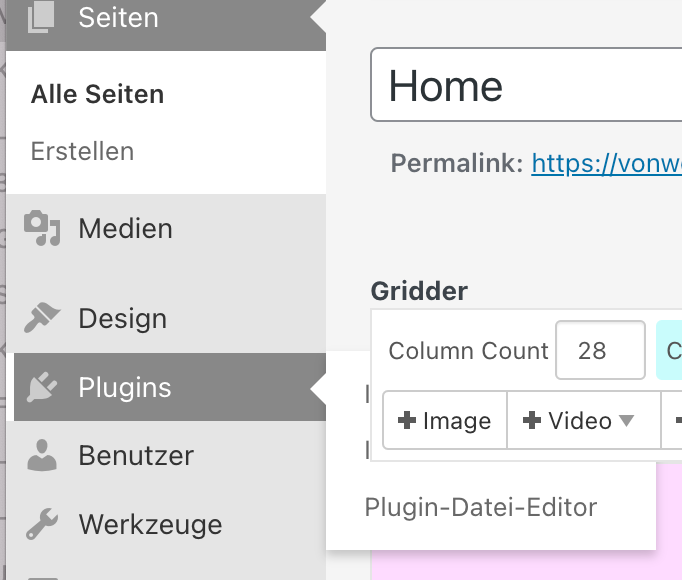This screenshot has width=682, height=580.
Task: Follow the Permalink URL link
Action: click(606, 163)
